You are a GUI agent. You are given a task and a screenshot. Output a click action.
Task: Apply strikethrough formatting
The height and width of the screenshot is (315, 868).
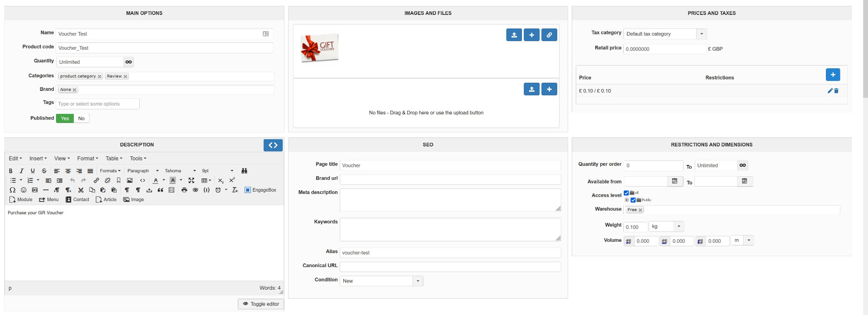point(44,171)
